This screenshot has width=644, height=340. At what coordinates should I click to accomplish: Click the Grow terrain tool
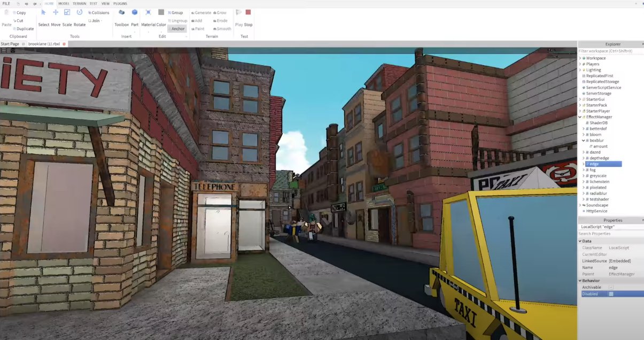tap(220, 13)
